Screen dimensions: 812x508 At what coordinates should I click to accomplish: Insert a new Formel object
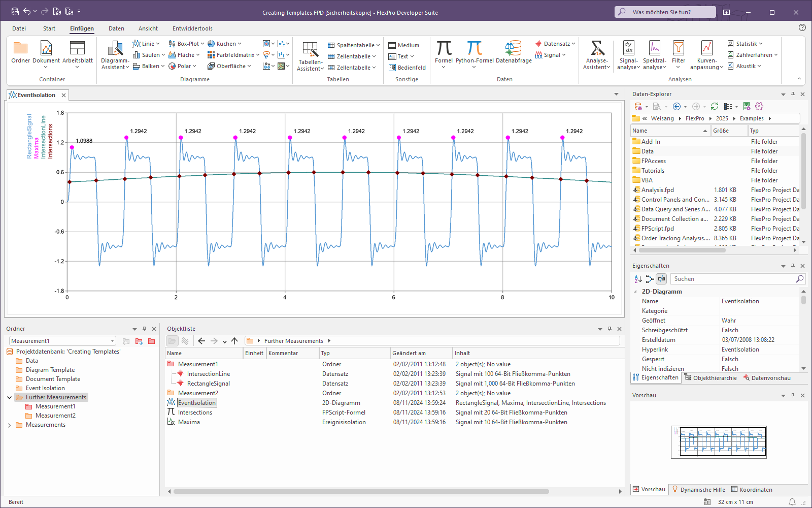tap(444, 52)
